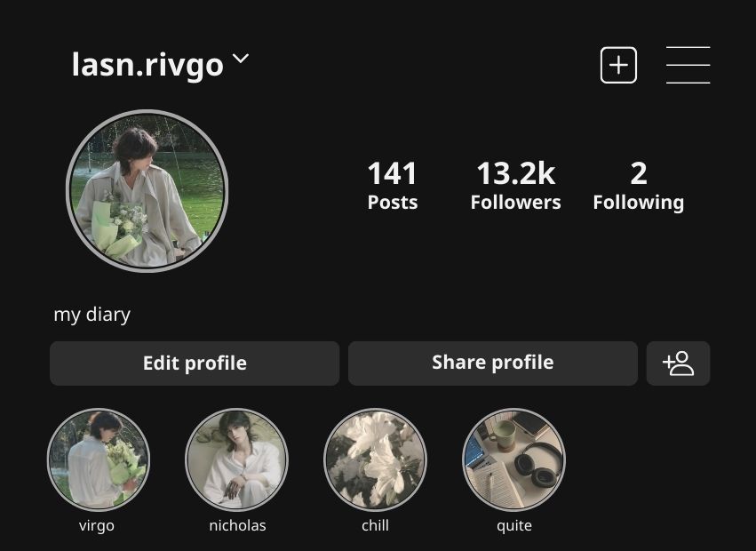Open the quite headphones highlight circle

(x=514, y=459)
